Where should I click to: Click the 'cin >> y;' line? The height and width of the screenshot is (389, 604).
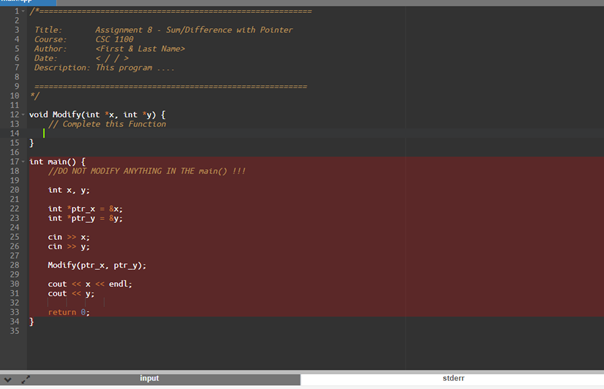pyautogui.click(x=69, y=246)
